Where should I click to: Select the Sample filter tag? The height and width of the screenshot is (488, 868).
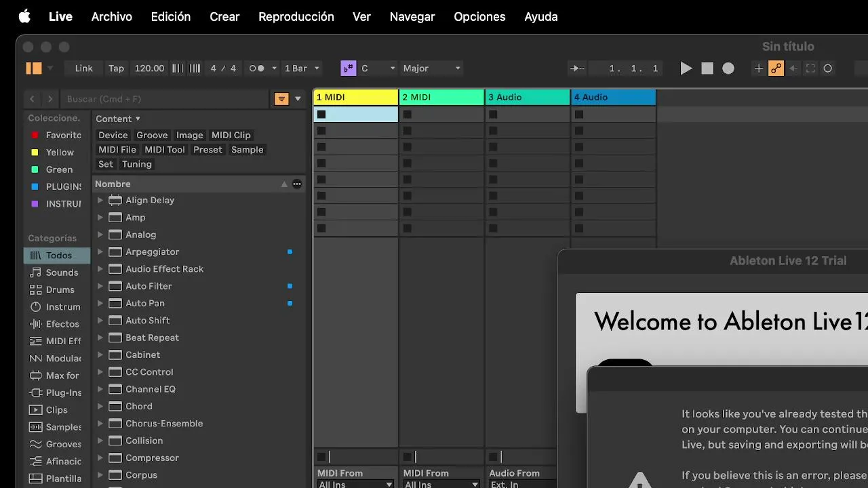click(x=247, y=150)
